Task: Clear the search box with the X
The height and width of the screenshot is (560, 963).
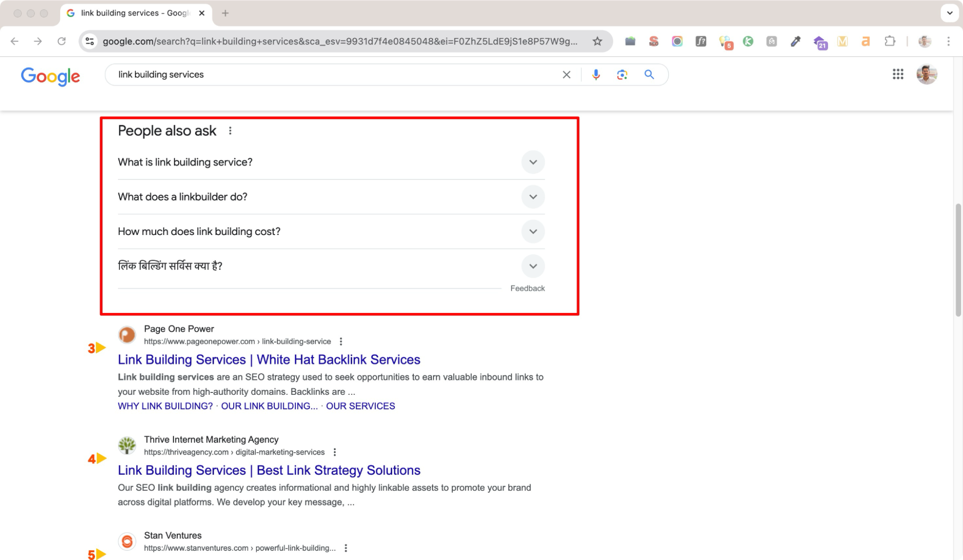Action: [x=566, y=75]
